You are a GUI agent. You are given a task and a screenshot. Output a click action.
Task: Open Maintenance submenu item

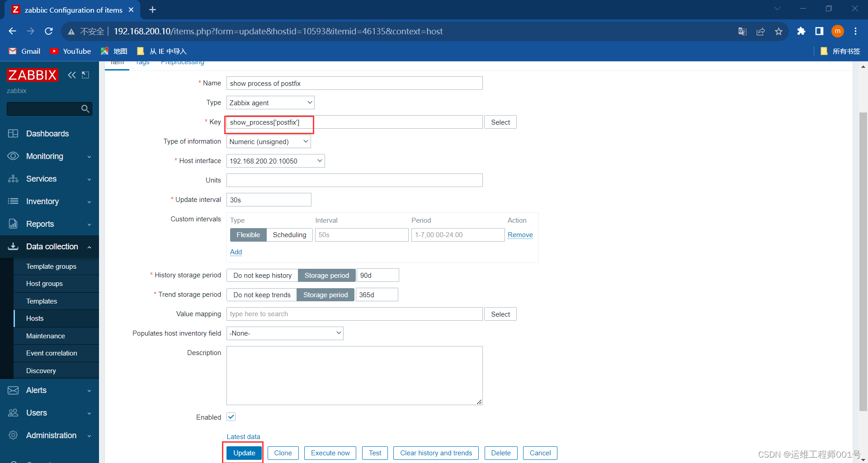56,336
